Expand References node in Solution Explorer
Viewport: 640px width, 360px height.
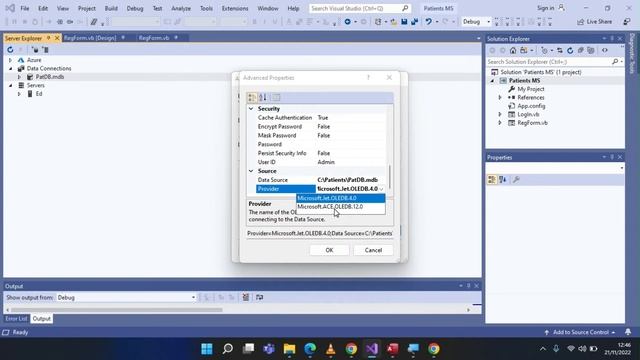point(500,98)
